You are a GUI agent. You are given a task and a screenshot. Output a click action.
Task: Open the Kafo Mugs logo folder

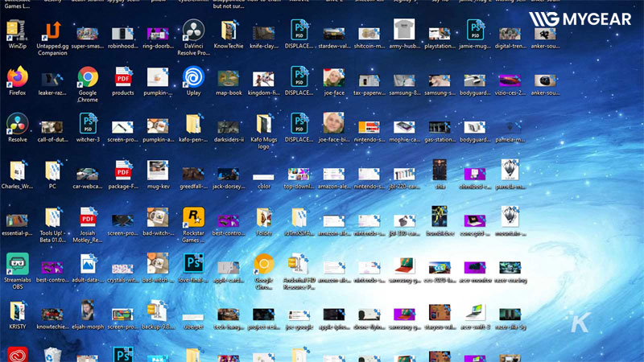click(x=263, y=125)
